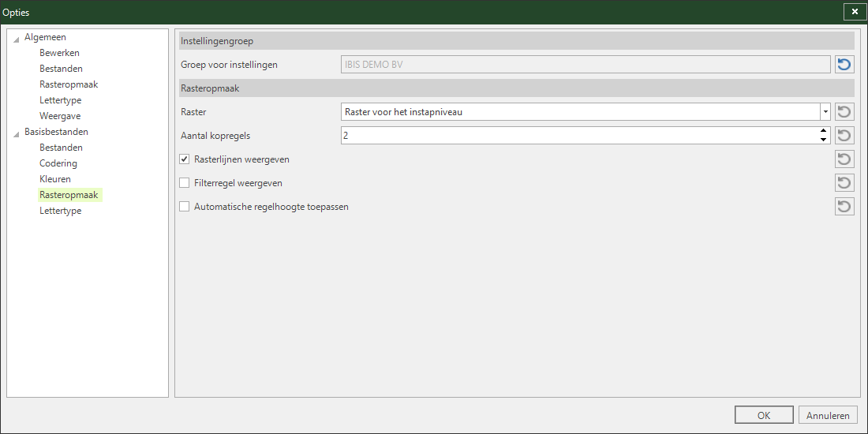Open Codering settings page
This screenshot has width=868, height=434.
click(58, 163)
